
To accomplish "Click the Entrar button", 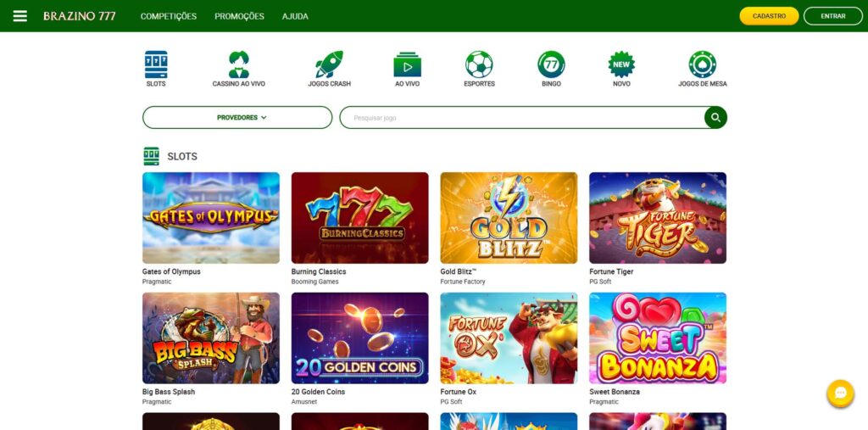I will [x=832, y=16].
